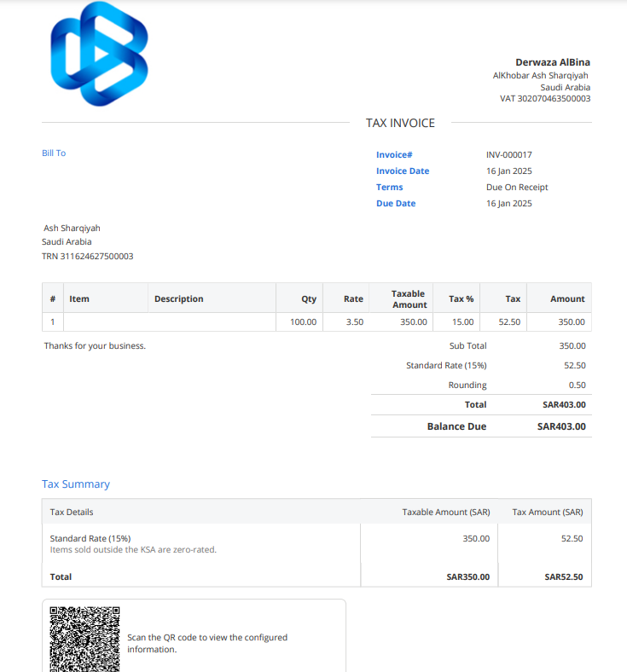
Task: Click the Due On Receipt terms value
Action: tap(517, 188)
